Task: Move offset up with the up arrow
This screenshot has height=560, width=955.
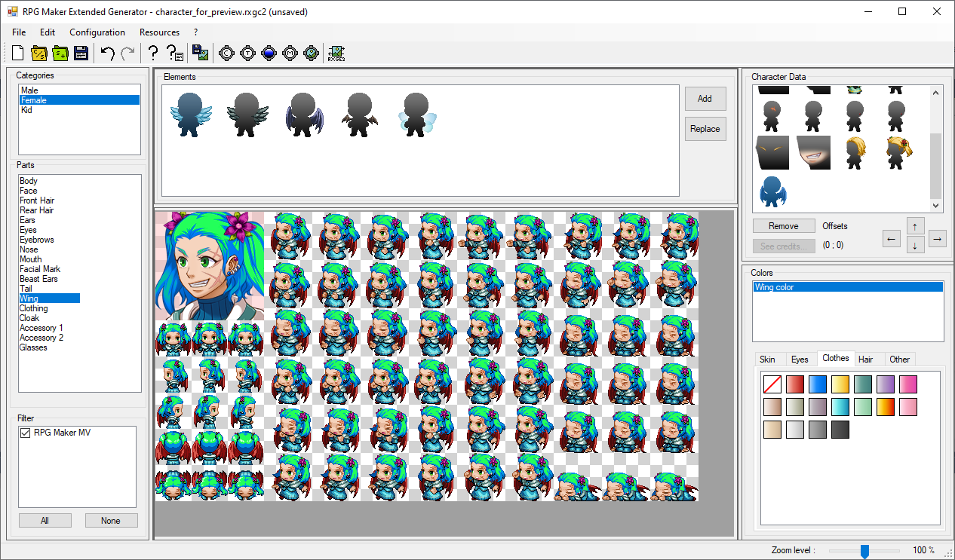Action: pos(914,226)
